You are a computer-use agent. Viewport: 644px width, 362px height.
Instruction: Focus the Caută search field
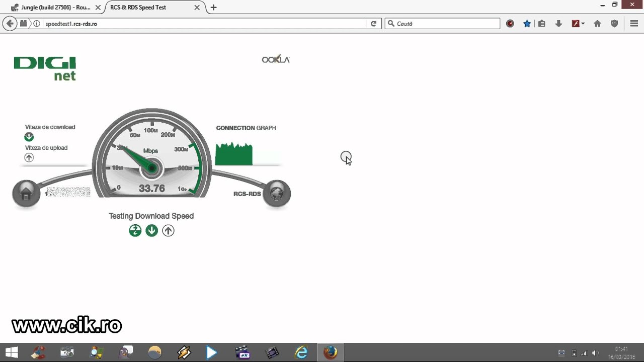pos(443,24)
